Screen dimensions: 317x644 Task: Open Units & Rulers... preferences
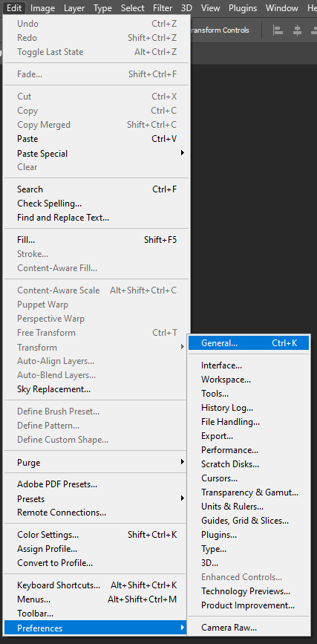249,507
